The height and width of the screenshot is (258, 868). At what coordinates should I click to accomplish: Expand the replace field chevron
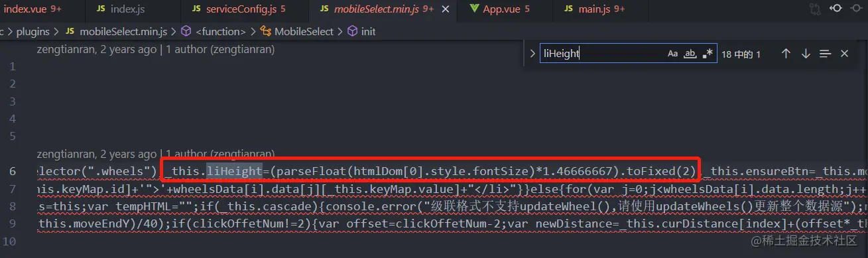532,54
